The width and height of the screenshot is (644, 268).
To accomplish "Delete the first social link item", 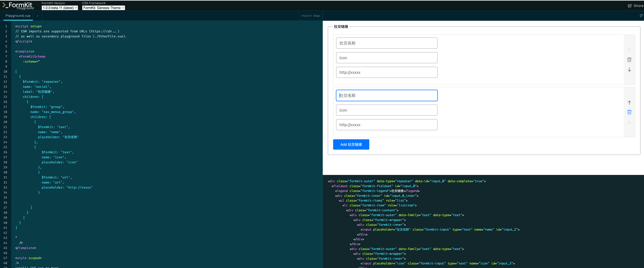I will (629, 60).
